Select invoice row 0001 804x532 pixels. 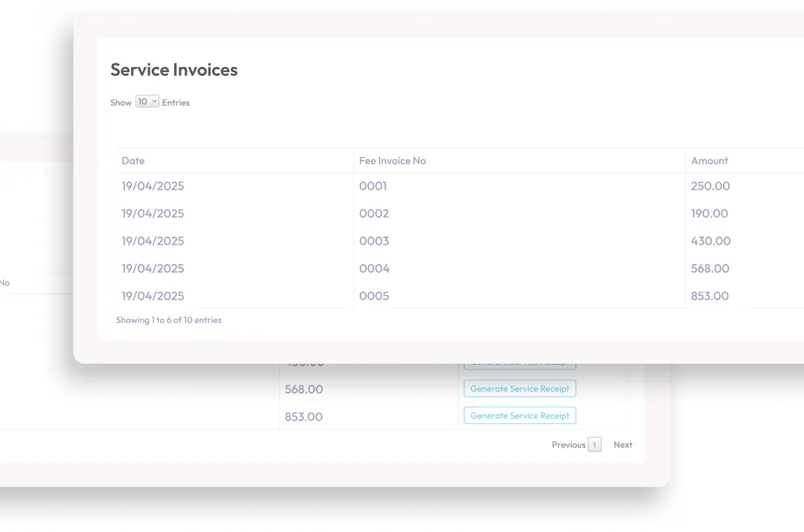point(373,186)
